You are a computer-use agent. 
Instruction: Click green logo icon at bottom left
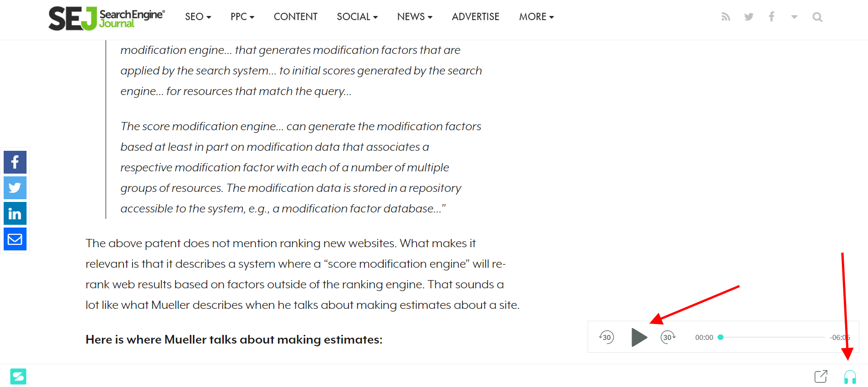tap(18, 376)
